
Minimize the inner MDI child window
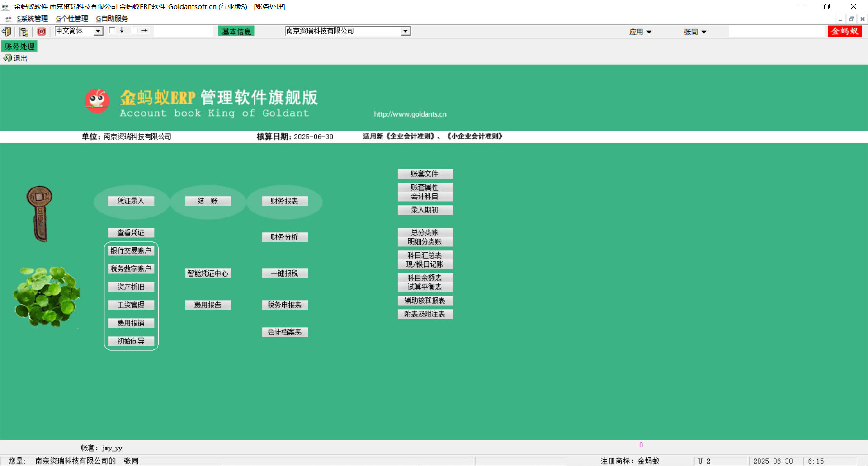[x=840, y=19]
